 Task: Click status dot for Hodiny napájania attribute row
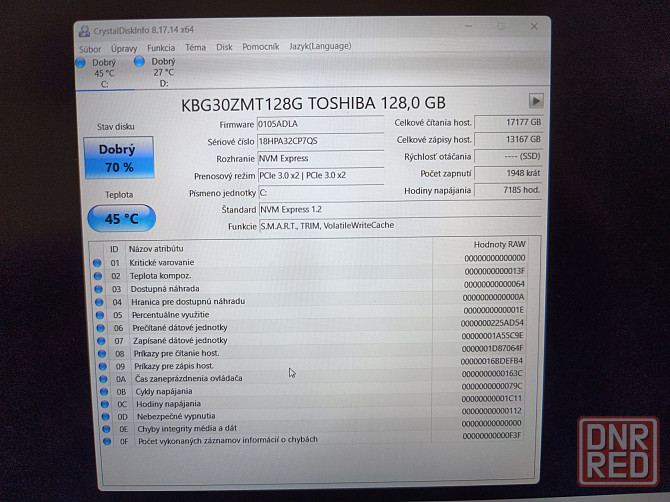105,404
